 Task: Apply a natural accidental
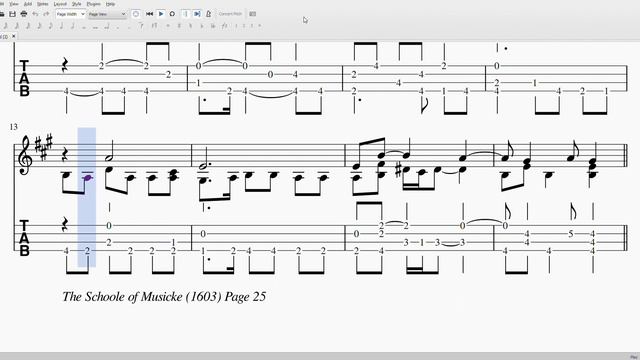coord(190,26)
